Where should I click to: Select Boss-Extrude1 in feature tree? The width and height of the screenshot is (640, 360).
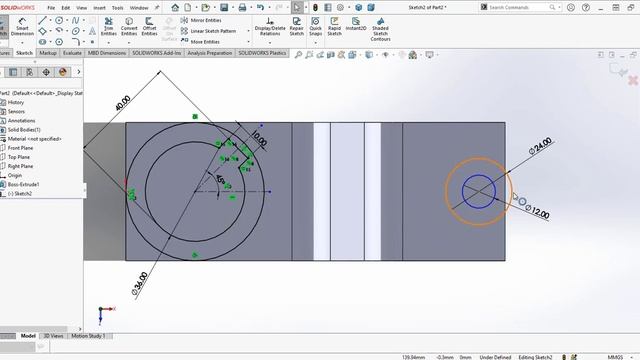click(23, 184)
